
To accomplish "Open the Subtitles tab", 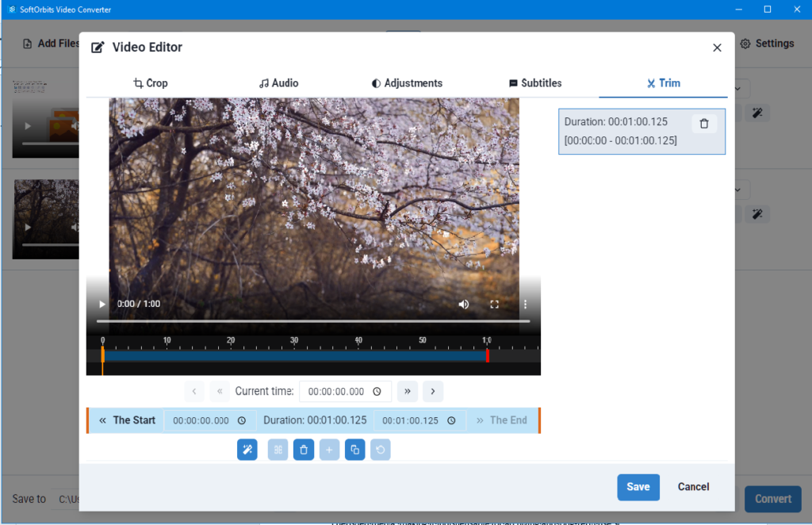I will [535, 83].
